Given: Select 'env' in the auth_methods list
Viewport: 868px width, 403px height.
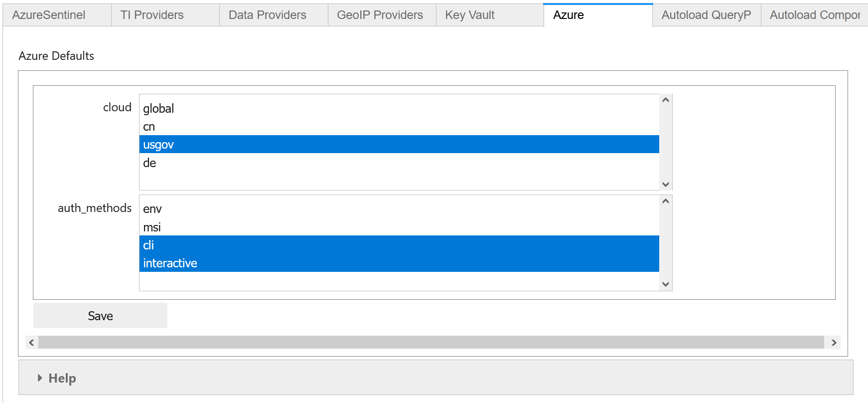Looking at the screenshot, I should pyautogui.click(x=399, y=209).
